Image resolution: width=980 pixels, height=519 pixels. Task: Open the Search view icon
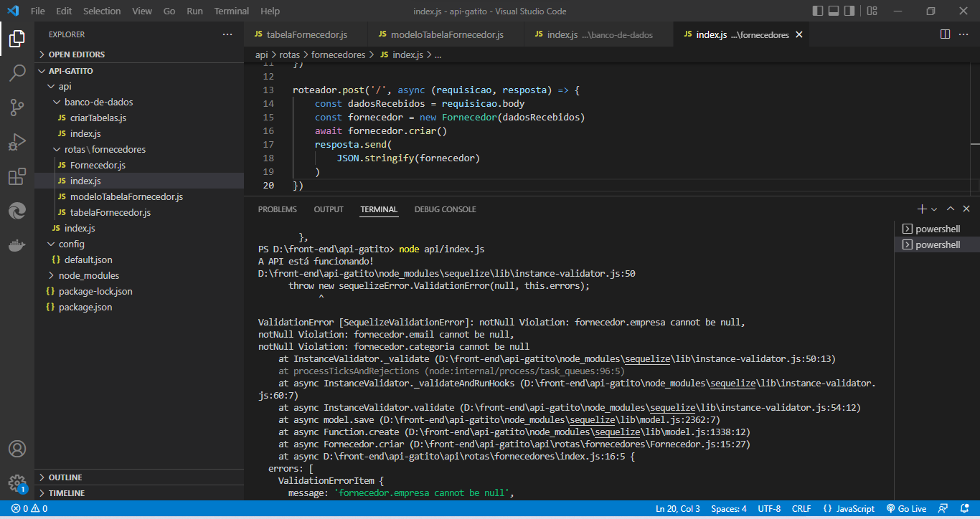tap(17, 73)
